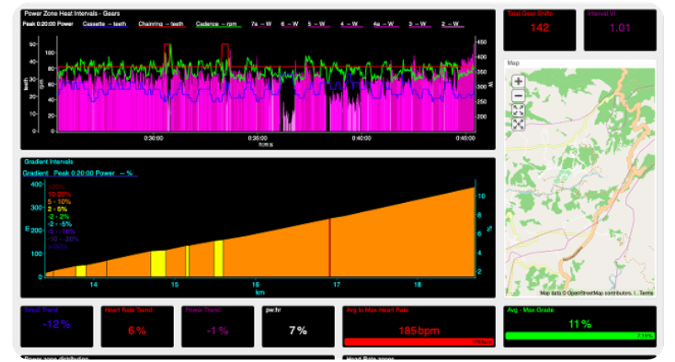
Task: Click the 11% Avg - Max Grade value
Action: [580, 324]
